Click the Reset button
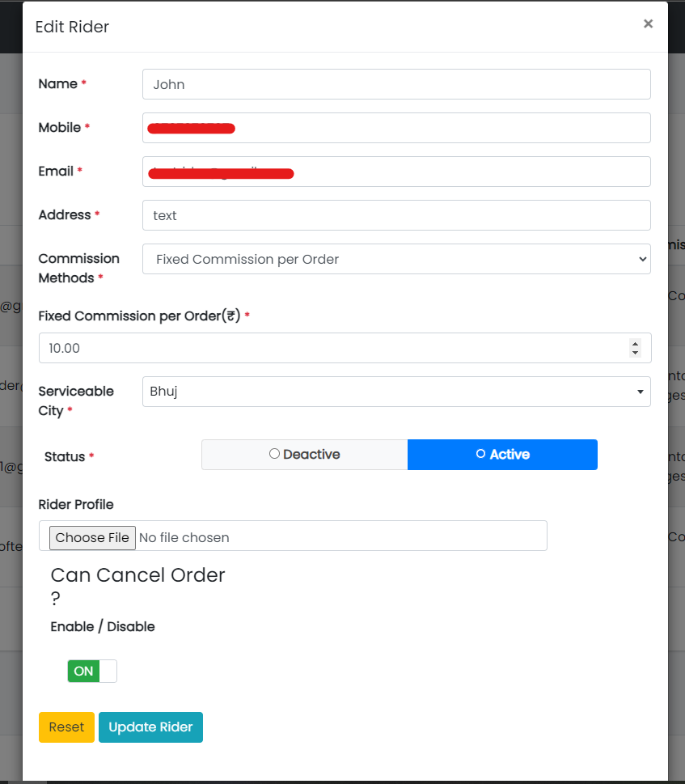The width and height of the screenshot is (685, 784). pos(66,727)
